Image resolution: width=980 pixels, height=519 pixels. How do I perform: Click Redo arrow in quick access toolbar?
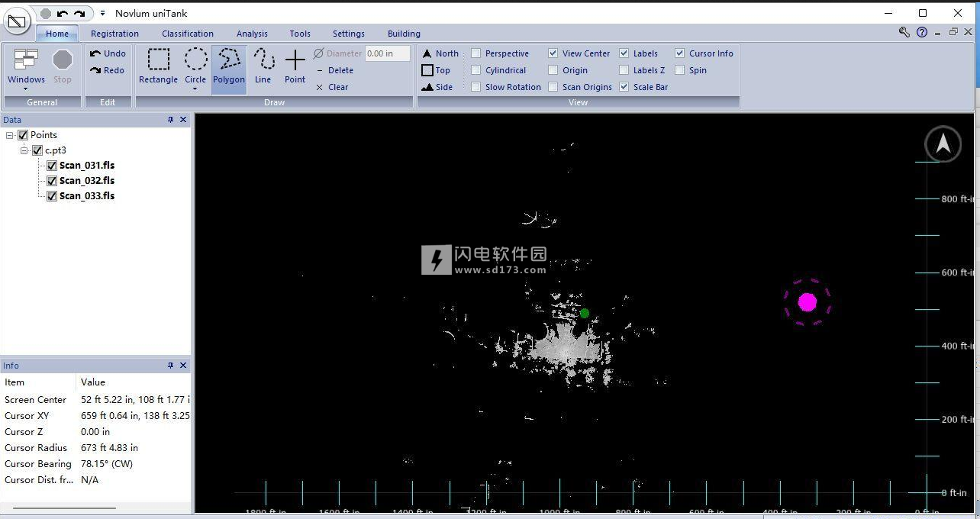tap(79, 14)
